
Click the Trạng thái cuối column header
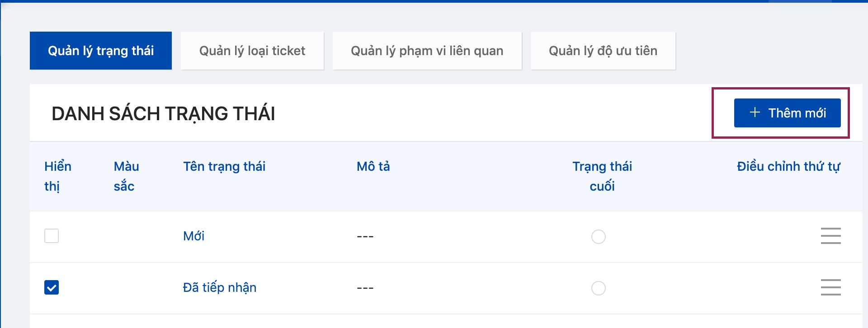coord(602,176)
